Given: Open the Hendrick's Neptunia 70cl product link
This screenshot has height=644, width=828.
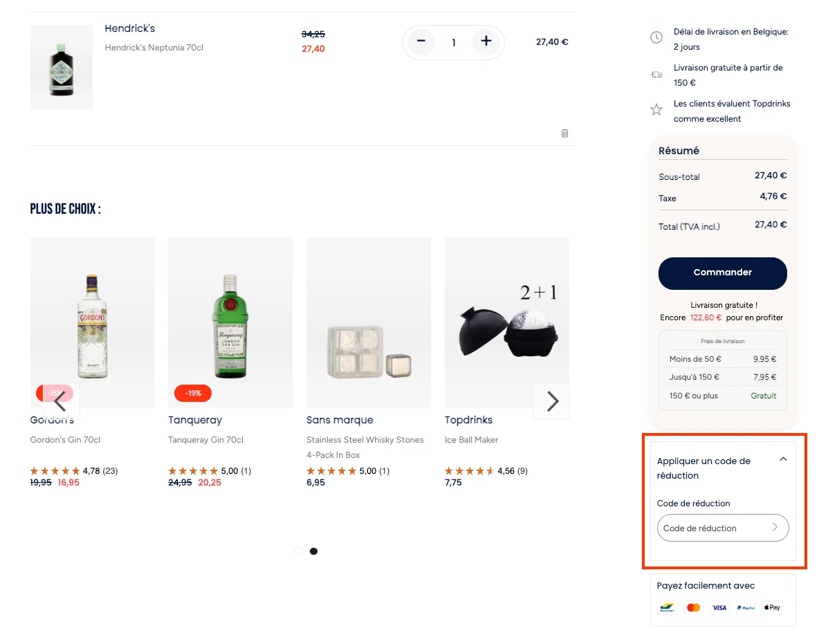Looking at the screenshot, I should pos(154,48).
